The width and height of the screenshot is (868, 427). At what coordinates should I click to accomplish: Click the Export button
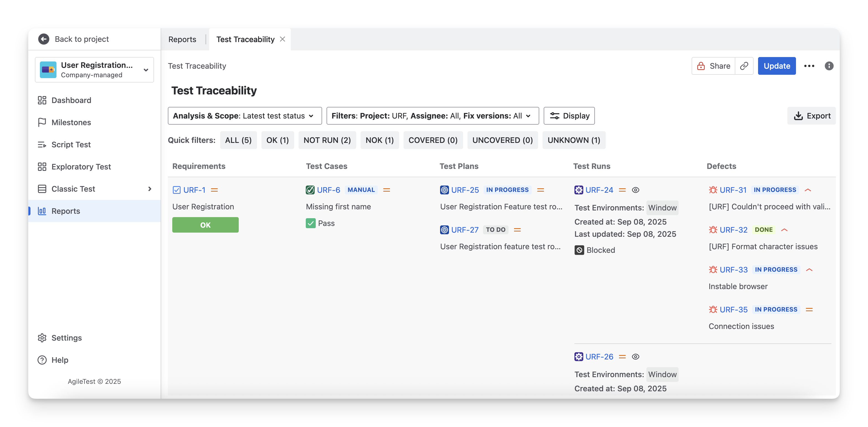pyautogui.click(x=811, y=116)
